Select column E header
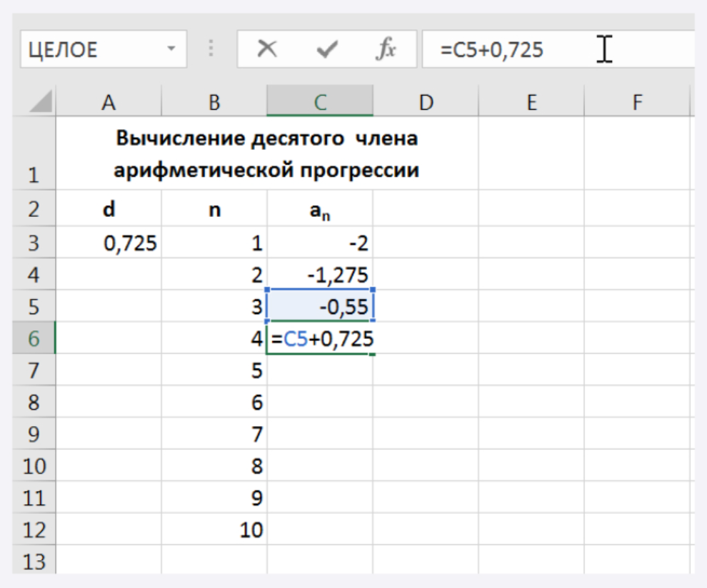The height and width of the screenshot is (588, 707). (x=531, y=103)
